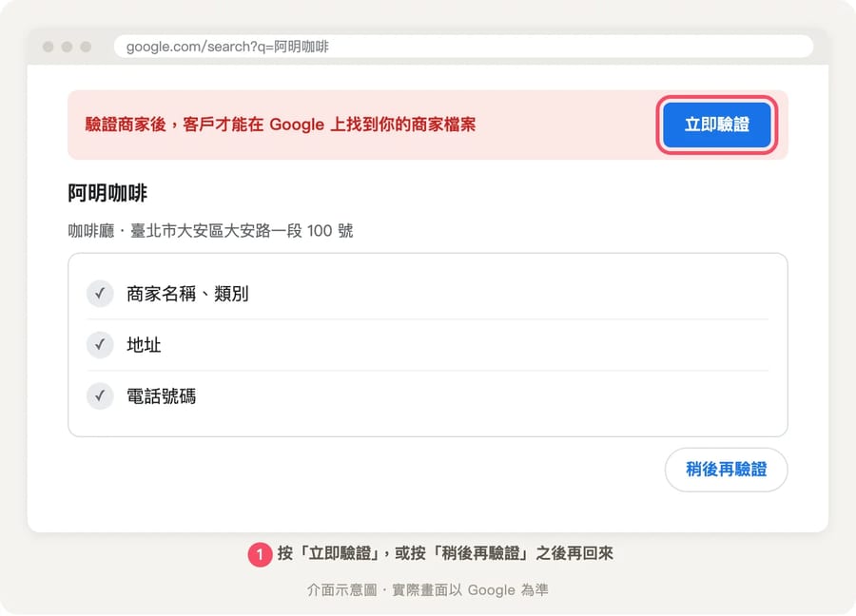Click the red verification warning message
856x616 pixels.
click(280, 125)
